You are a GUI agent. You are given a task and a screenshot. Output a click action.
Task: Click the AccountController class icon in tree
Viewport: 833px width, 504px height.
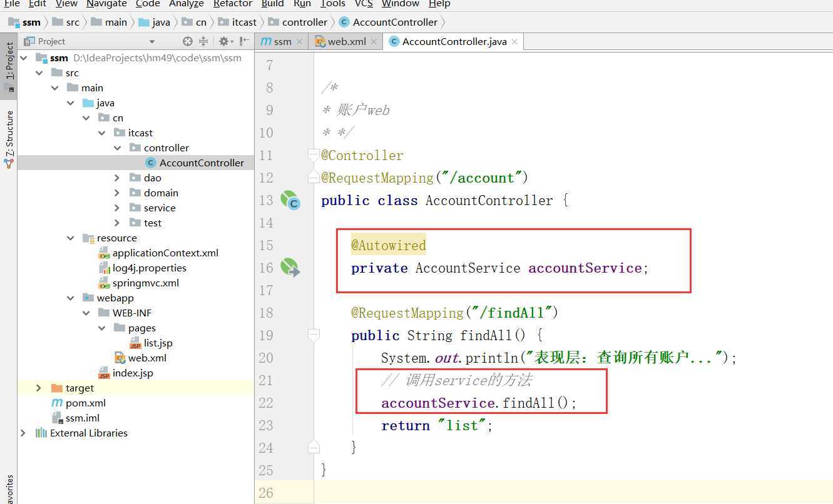pos(150,163)
